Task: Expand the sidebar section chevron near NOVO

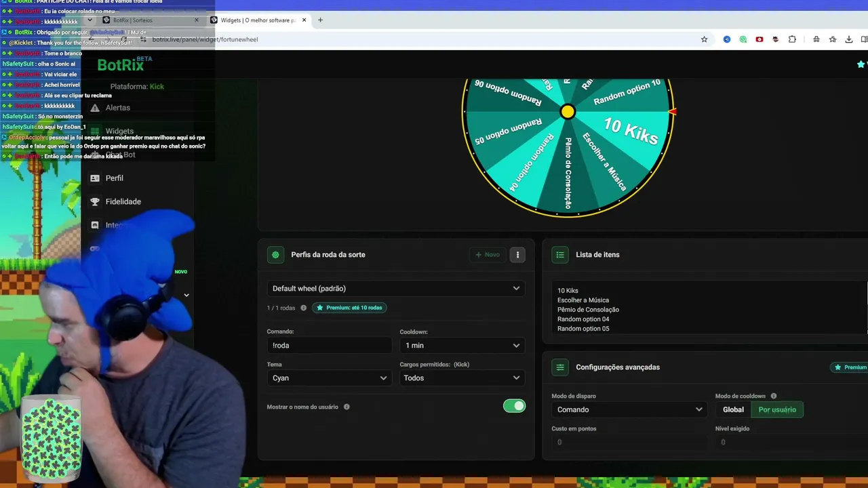Action: coord(186,296)
